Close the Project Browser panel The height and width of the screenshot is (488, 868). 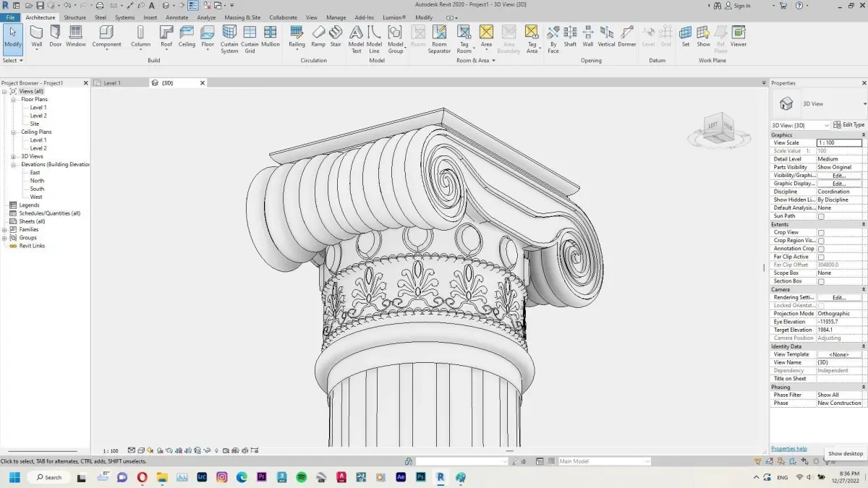coord(85,83)
